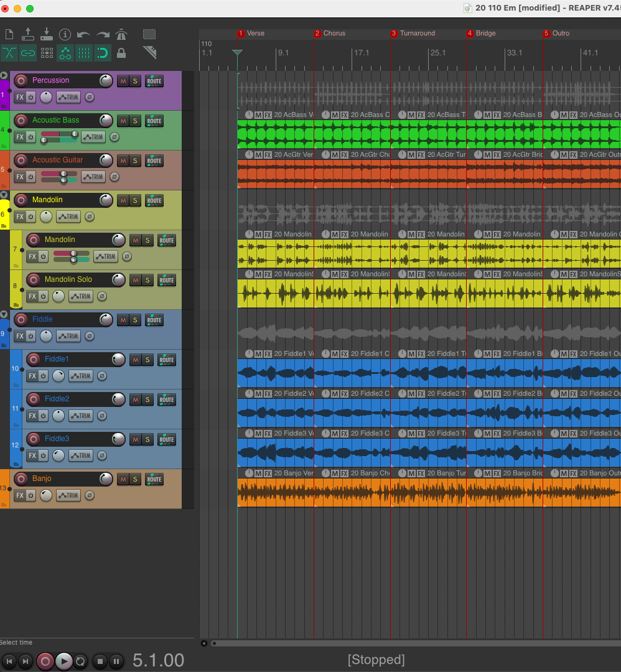This screenshot has height=672, width=621.
Task: Cycle folder state on Mandolin Solo track
Action: 16,305
